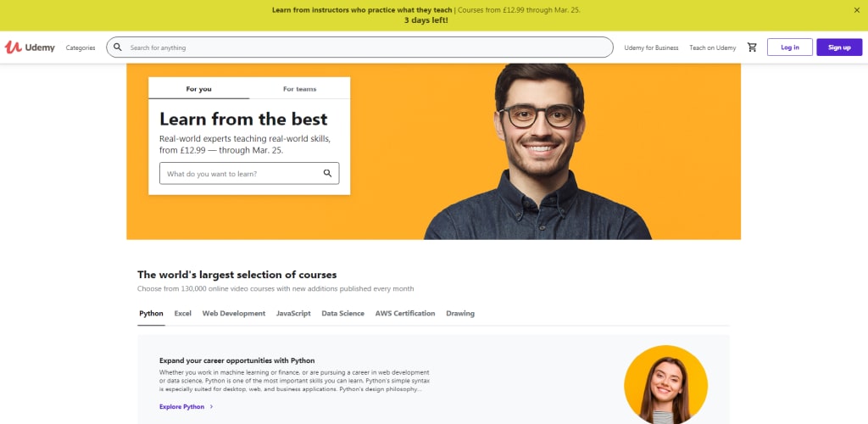Switch to the For teams tab

tap(299, 88)
